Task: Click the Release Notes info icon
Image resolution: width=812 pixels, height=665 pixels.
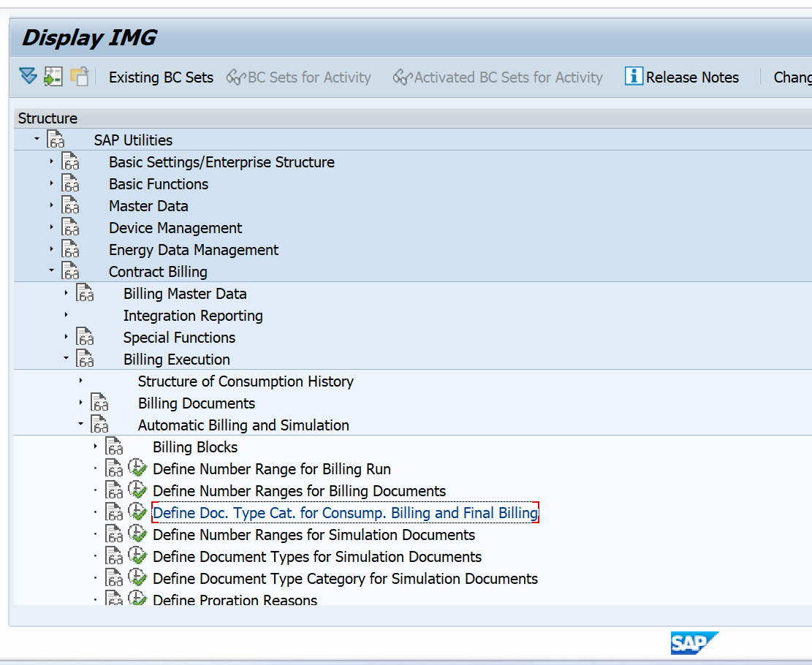Action: (x=634, y=76)
